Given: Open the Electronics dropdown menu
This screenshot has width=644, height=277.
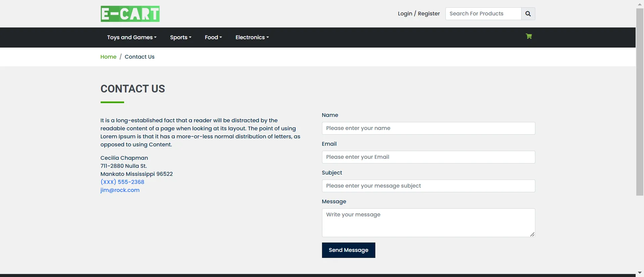Looking at the screenshot, I should pos(252,38).
